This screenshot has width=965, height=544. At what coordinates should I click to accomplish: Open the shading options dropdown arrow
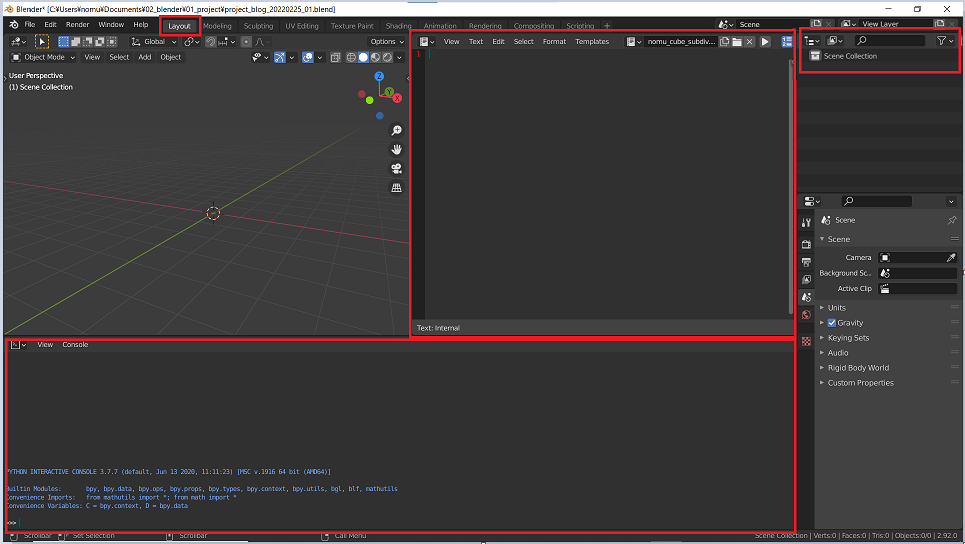(399, 57)
